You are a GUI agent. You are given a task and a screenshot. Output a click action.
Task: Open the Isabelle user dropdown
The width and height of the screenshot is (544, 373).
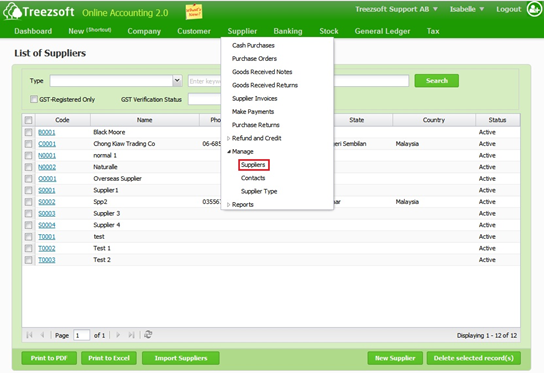tap(467, 9)
